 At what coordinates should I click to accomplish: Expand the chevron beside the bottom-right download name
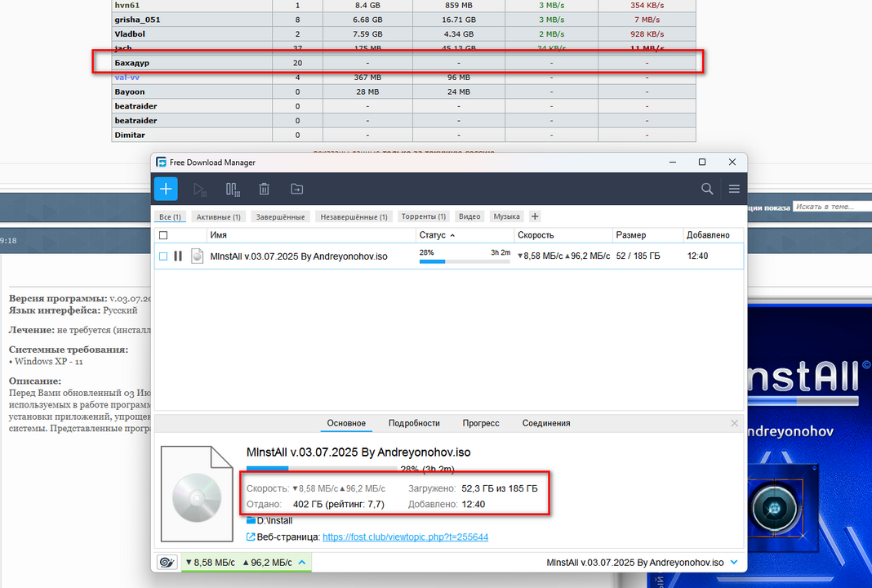(734, 563)
